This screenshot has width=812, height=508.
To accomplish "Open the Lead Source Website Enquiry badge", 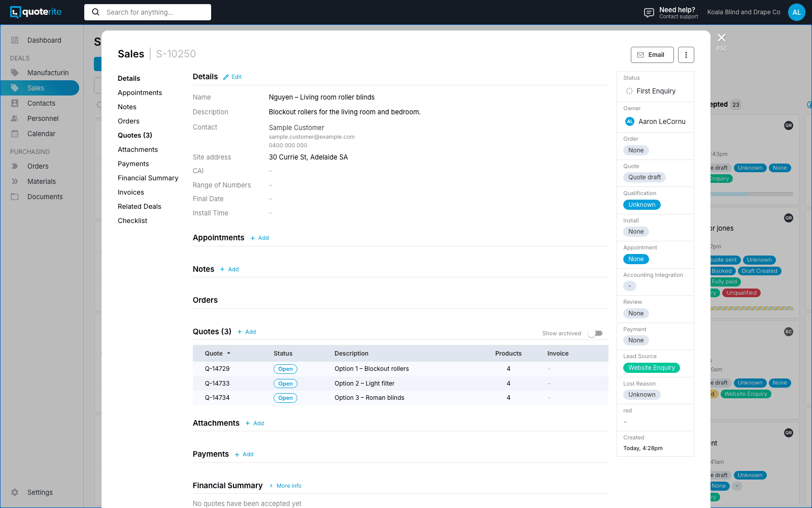I will click(x=651, y=368).
